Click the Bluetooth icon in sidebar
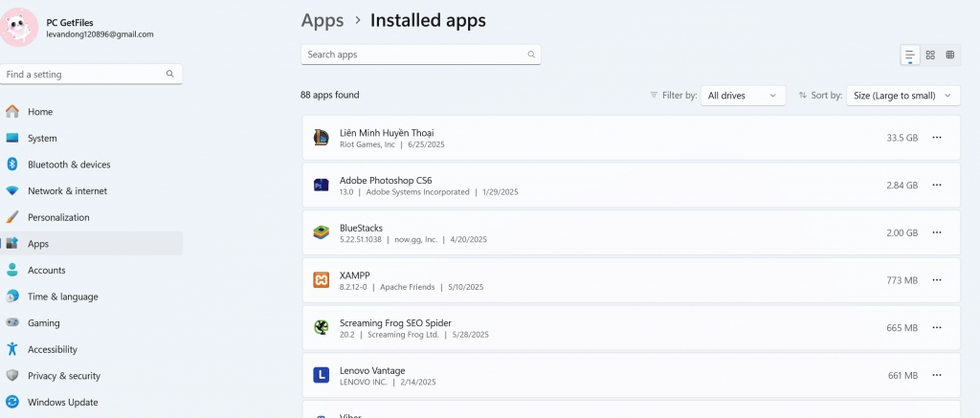 tap(11, 165)
